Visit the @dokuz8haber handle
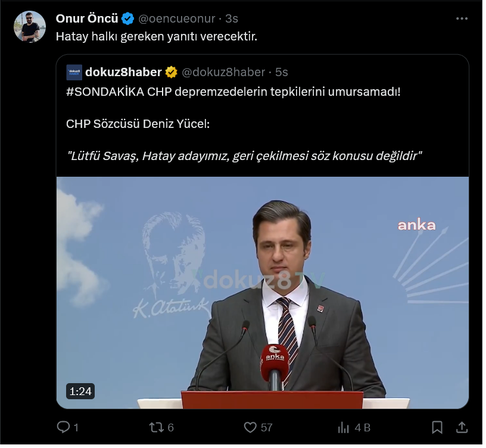This screenshot has width=486, height=448. pos(225,73)
